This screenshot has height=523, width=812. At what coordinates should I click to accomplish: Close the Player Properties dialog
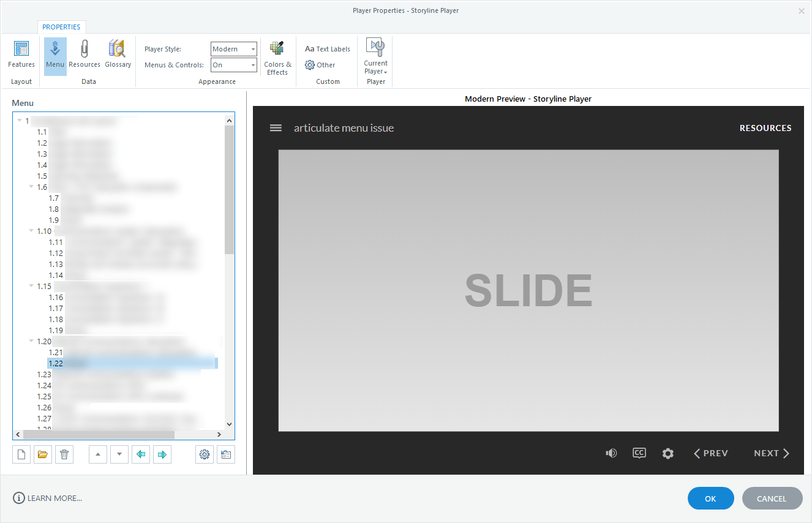click(x=801, y=10)
